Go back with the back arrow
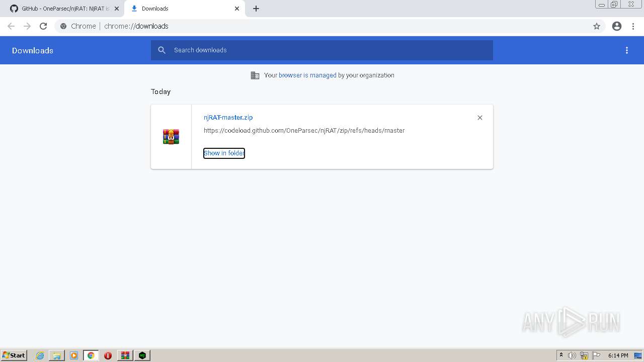This screenshot has height=362, width=644. (x=11, y=26)
